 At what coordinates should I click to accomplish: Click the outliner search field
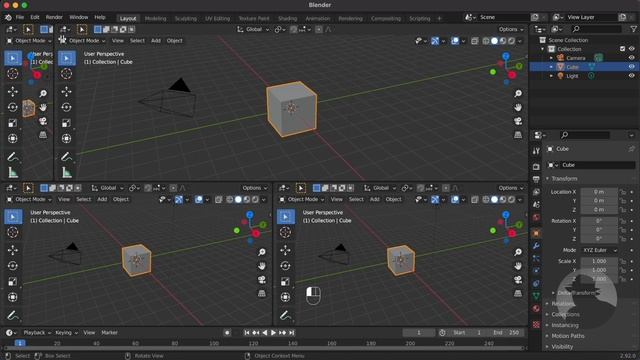(x=596, y=29)
